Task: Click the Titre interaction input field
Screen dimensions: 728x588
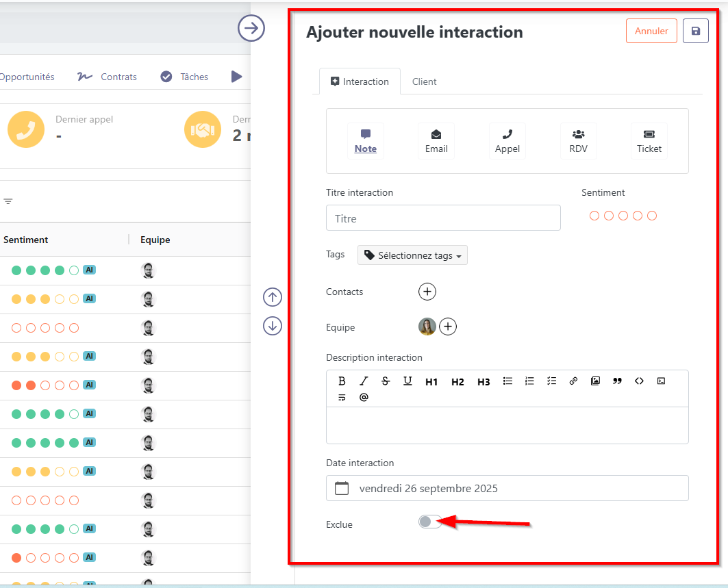Action: tap(443, 218)
